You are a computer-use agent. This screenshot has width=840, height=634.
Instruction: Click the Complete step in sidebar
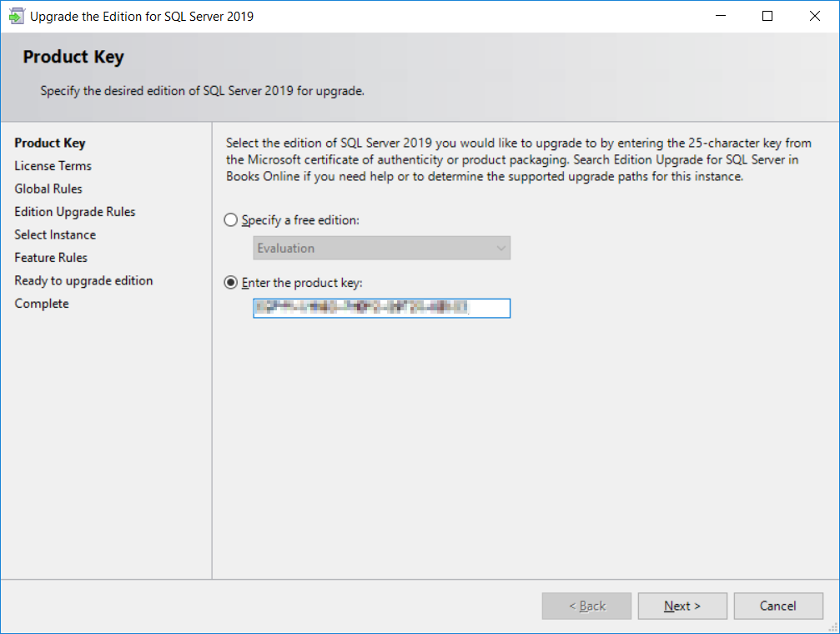coord(42,304)
